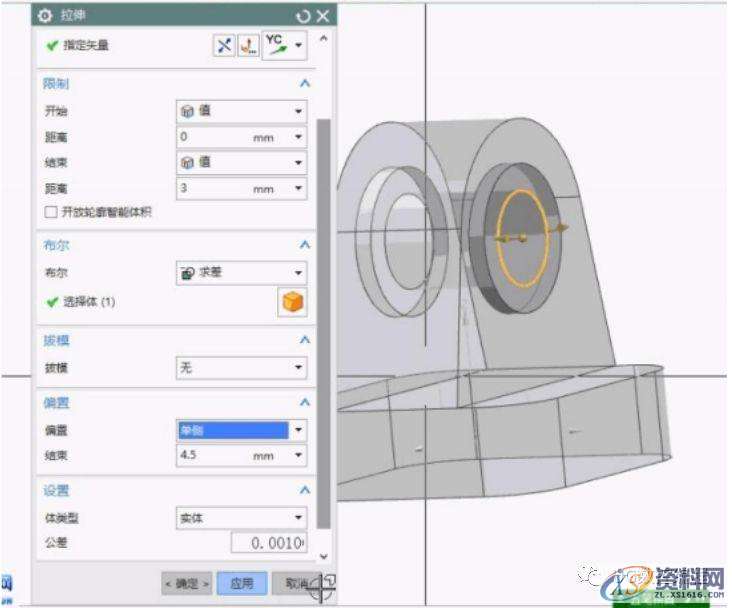Click the dialog vertical scrollbar thumb
Viewport: 732px width, 608px height.
(324, 324)
